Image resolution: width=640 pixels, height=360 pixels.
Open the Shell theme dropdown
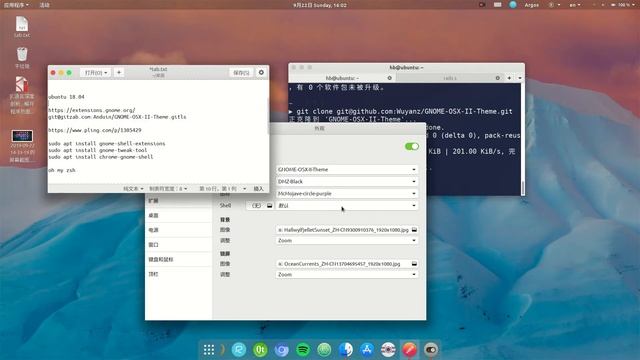[x=347, y=206]
